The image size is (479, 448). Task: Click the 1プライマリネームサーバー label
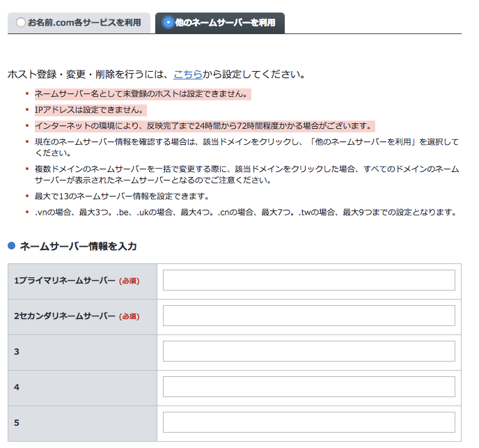point(65,281)
